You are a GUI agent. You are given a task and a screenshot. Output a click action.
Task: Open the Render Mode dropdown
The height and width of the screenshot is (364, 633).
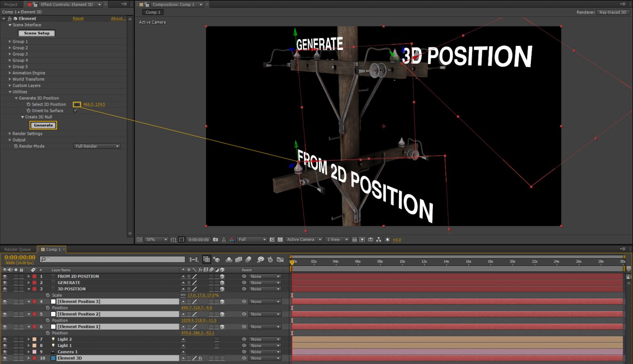click(x=97, y=146)
